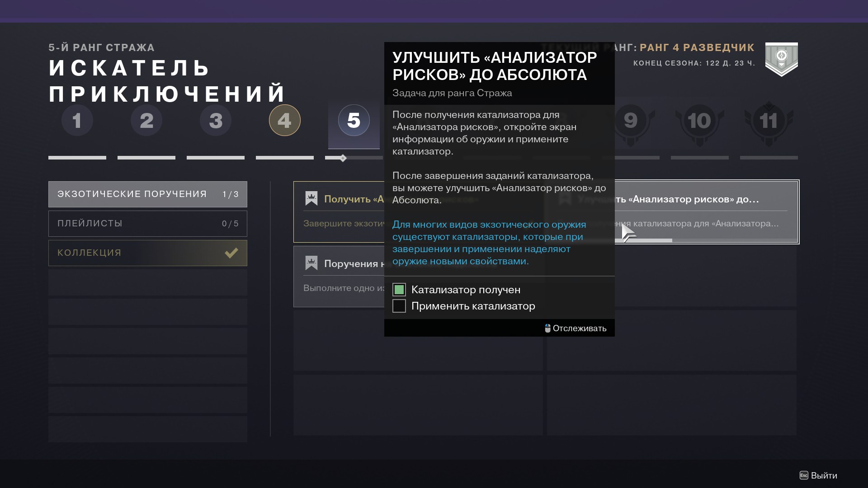
Task: Click the crown bookmark icon on first objective
Action: tap(311, 198)
